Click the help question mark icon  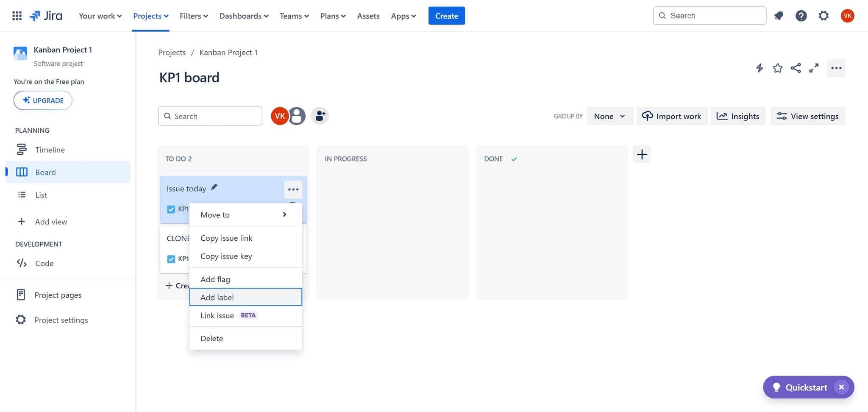click(x=801, y=16)
